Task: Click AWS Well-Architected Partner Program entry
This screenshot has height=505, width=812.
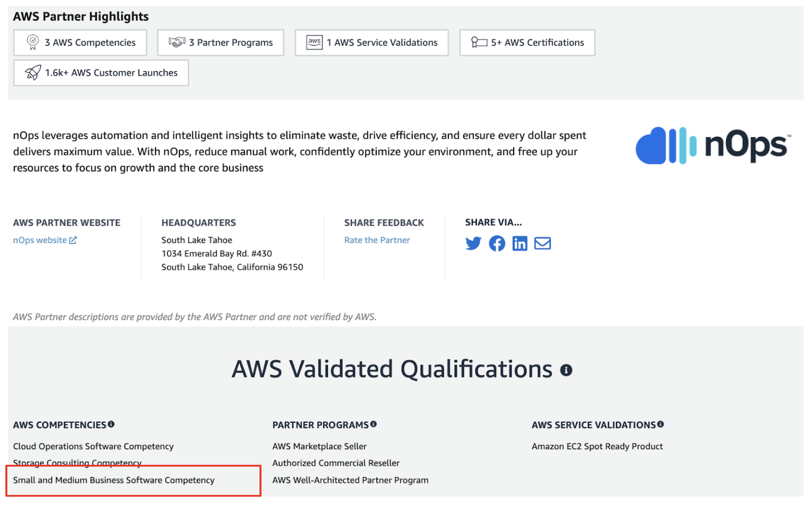Action: [350, 480]
